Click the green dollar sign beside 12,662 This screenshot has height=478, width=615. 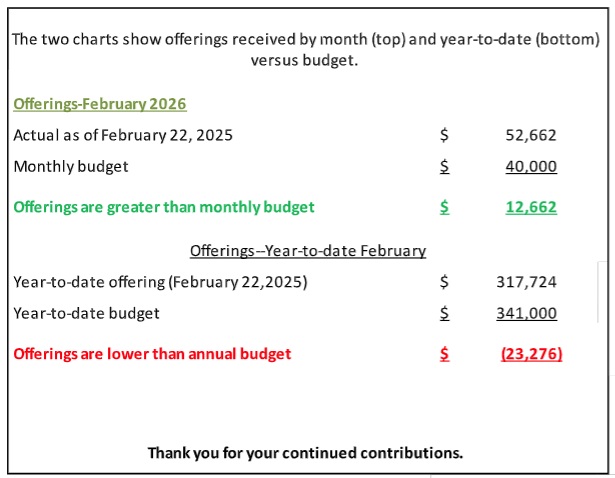click(444, 207)
